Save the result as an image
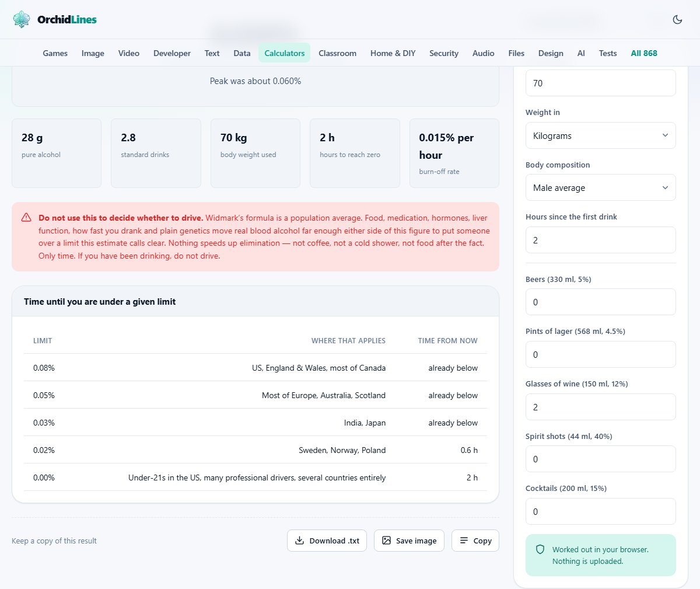The height and width of the screenshot is (589, 700). (x=409, y=541)
